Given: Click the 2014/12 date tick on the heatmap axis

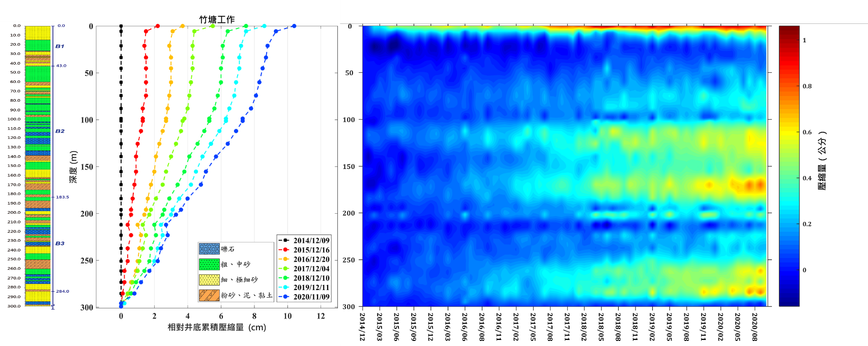Looking at the screenshot, I should click(x=363, y=327).
